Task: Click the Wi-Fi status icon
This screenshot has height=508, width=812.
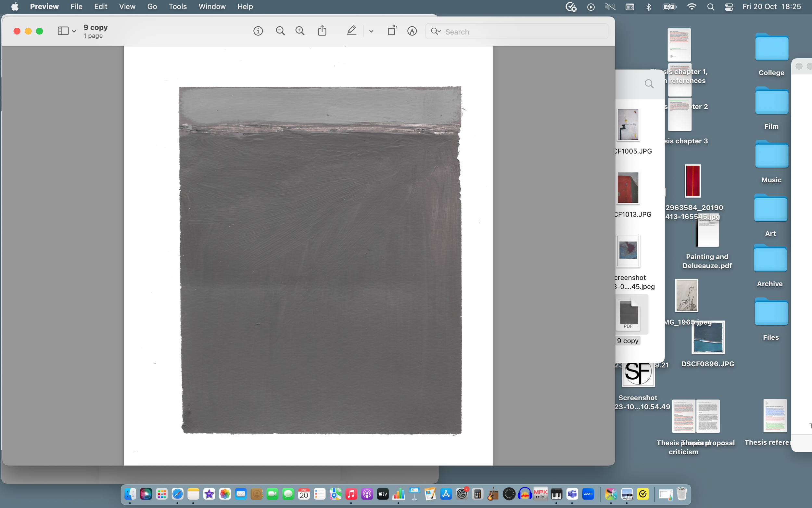Action: click(x=691, y=7)
